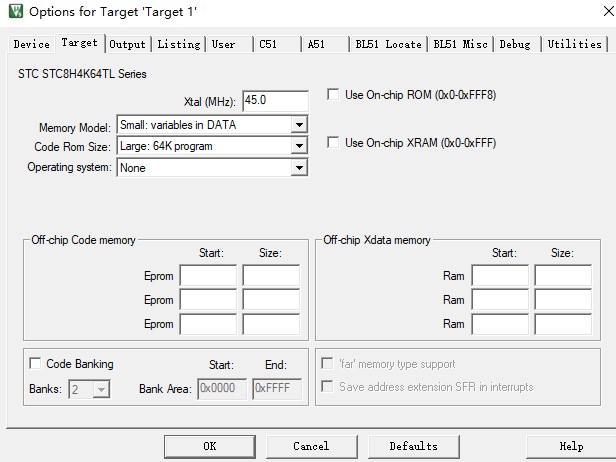This screenshot has width=616, height=462.
Task: Click second Eprom Size field
Action: pyautogui.click(x=271, y=300)
